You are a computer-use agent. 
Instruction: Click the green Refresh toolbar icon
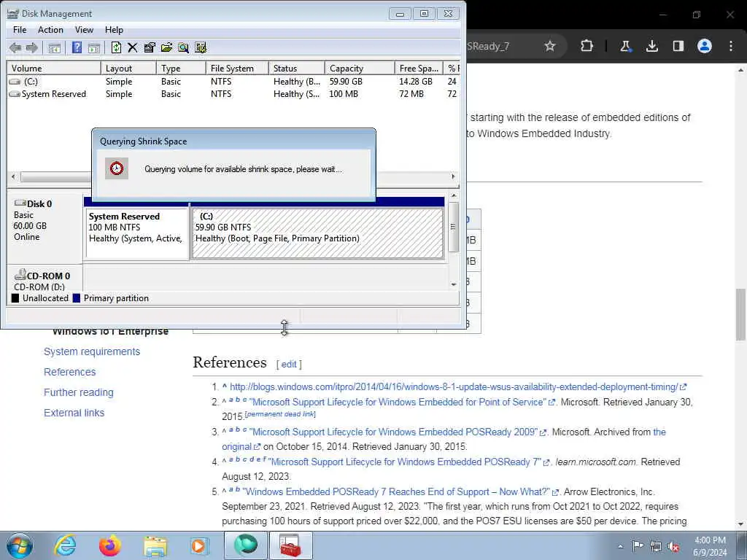tap(116, 47)
